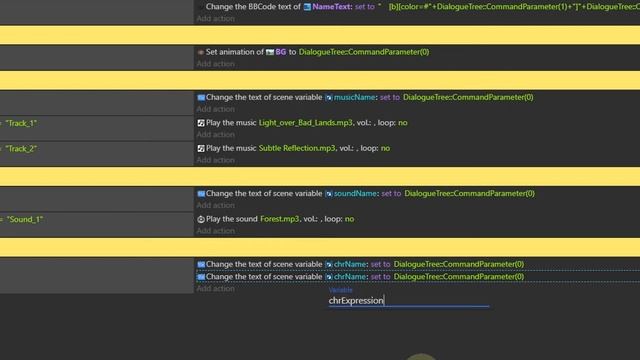
Task: Select the Forest.mp3 file parameter
Action: click(x=280, y=219)
